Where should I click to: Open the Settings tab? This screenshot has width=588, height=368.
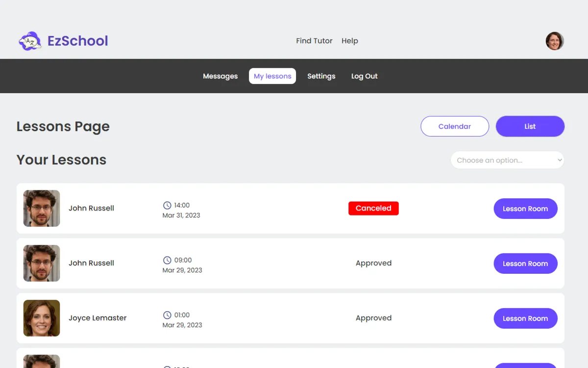click(x=321, y=76)
